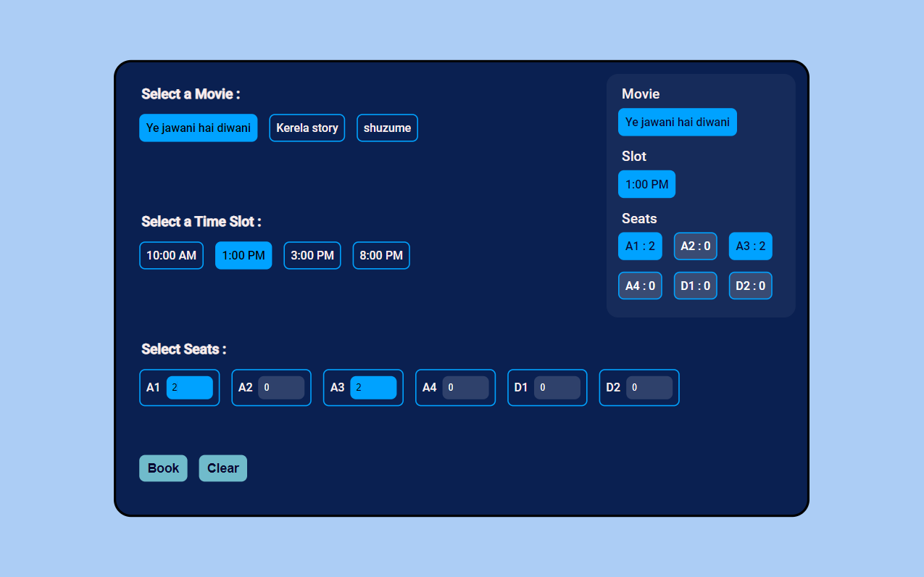Click the Slot label in summary panel
Viewport: 924px width, 577px height.
click(634, 157)
